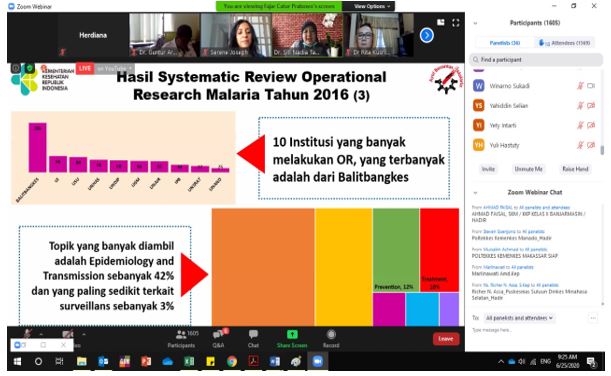Click the Find a participant search field
Viewport: 611px width, 376px height.
coord(536,60)
